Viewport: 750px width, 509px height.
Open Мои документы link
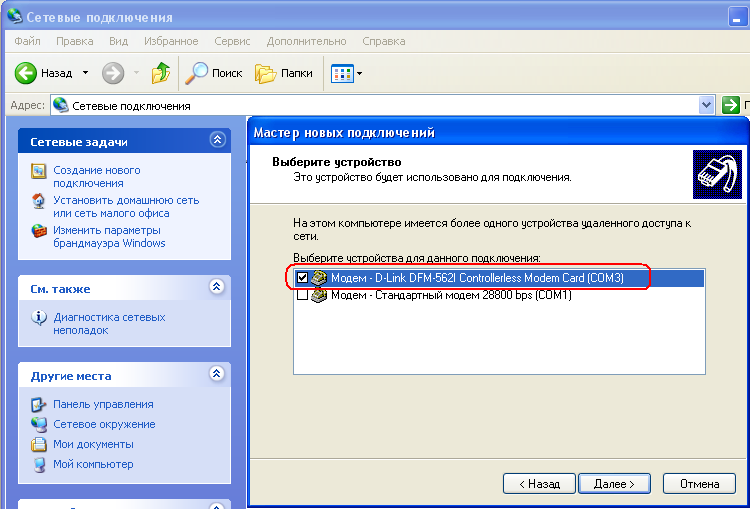[93, 444]
